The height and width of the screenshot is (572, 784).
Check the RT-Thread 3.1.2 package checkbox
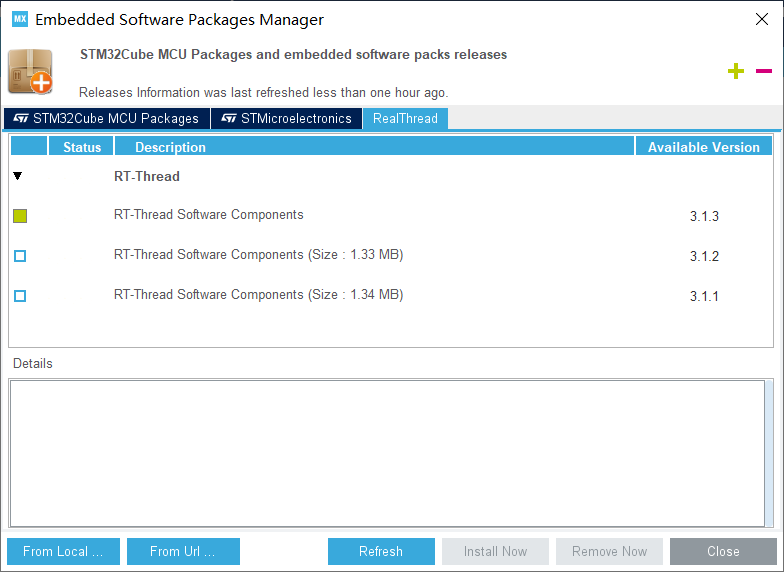20,256
